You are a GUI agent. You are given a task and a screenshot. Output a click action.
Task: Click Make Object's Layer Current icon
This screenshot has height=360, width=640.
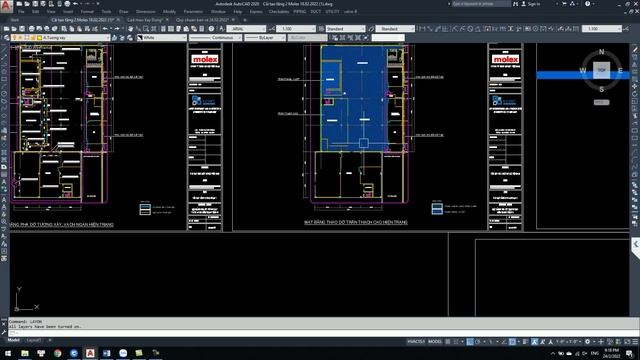[x=115, y=38]
